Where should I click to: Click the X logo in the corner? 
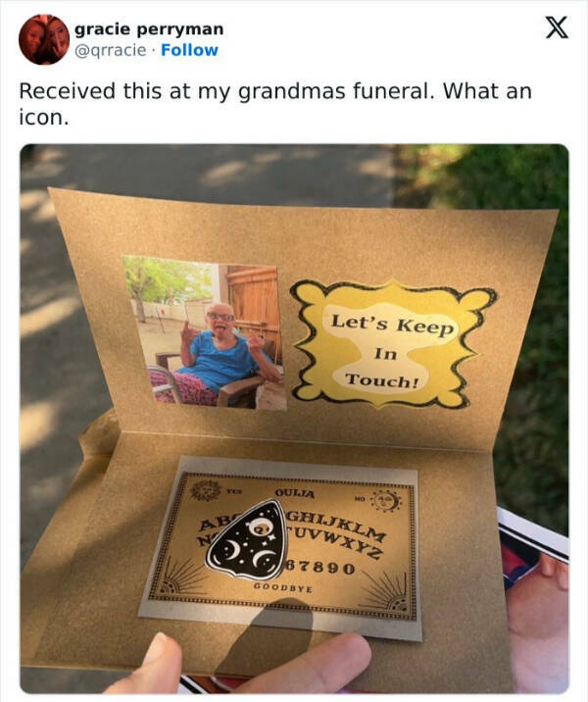[557, 27]
